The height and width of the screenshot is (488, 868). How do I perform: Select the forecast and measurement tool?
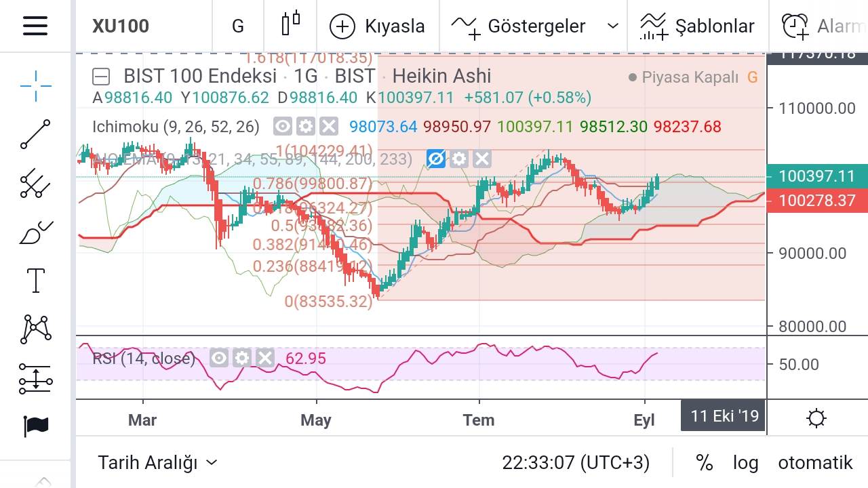35,378
